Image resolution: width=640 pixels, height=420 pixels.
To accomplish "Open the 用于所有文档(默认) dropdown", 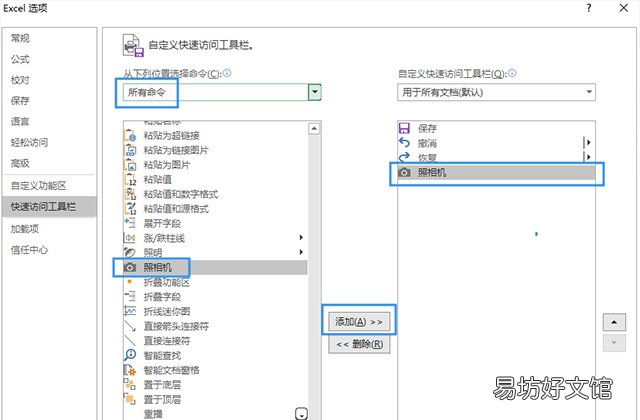I will coord(496,92).
